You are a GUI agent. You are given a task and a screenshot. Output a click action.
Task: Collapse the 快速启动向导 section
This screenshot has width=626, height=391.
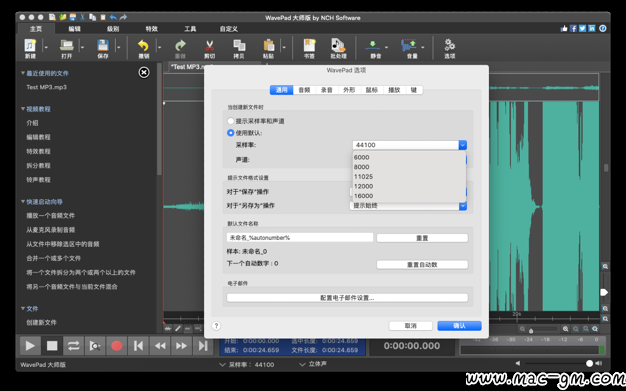pos(23,202)
